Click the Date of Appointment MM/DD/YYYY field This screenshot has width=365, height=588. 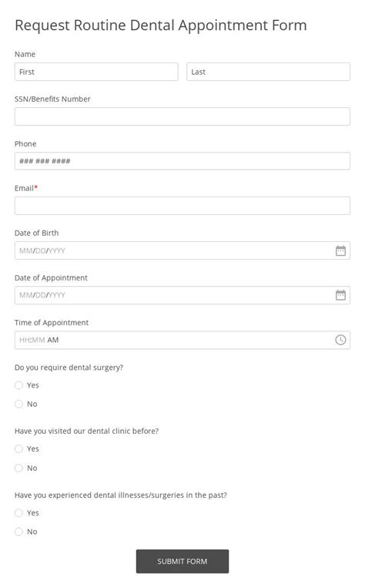182,295
